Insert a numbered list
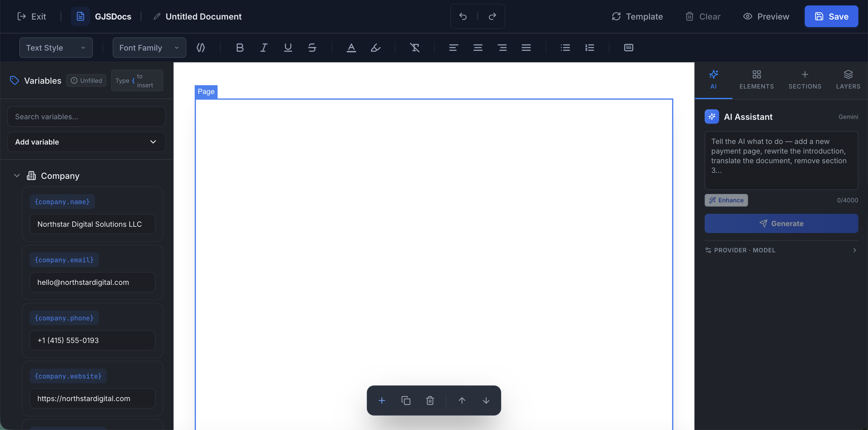This screenshot has height=430, width=868. (x=590, y=48)
